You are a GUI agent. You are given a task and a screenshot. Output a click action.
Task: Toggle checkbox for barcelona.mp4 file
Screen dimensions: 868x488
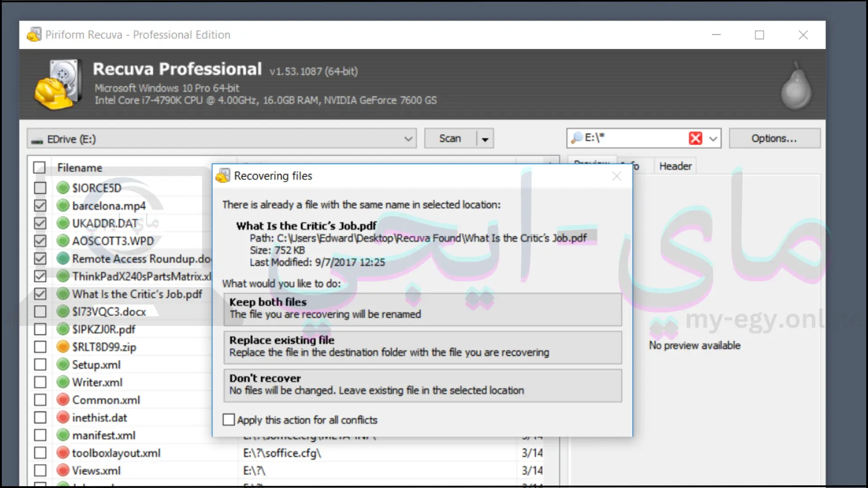[40, 206]
